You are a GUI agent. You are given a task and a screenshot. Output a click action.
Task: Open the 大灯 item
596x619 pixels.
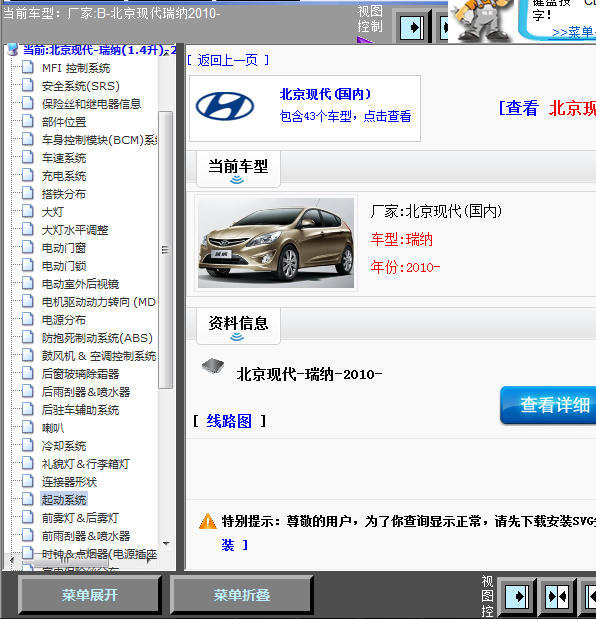[52, 212]
